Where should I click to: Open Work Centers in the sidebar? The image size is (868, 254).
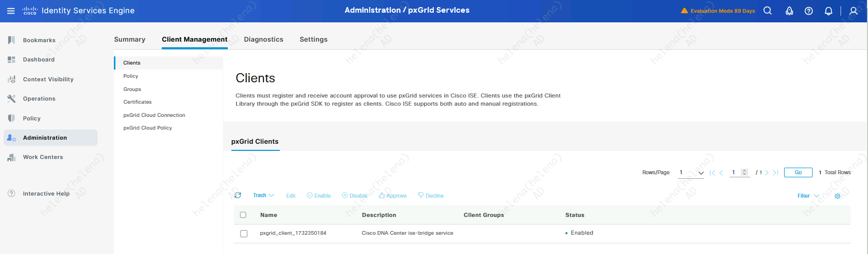(43, 157)
